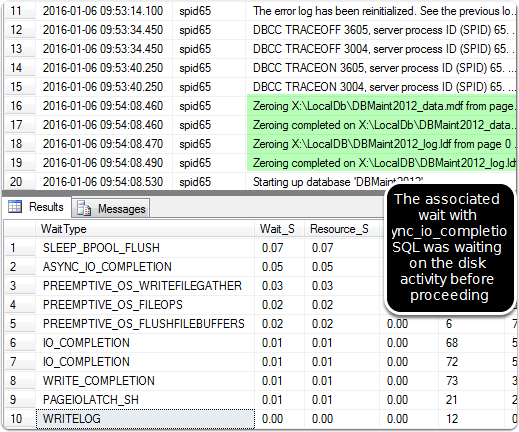This screenshot has width=519, height=432.
Task: Click the Messages tab document icon
Action: point(84,209)
